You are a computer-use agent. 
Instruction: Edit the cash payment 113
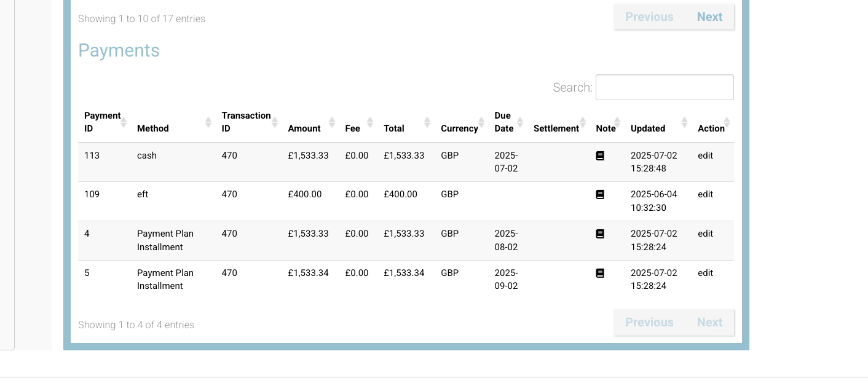[x=705, y=156]
